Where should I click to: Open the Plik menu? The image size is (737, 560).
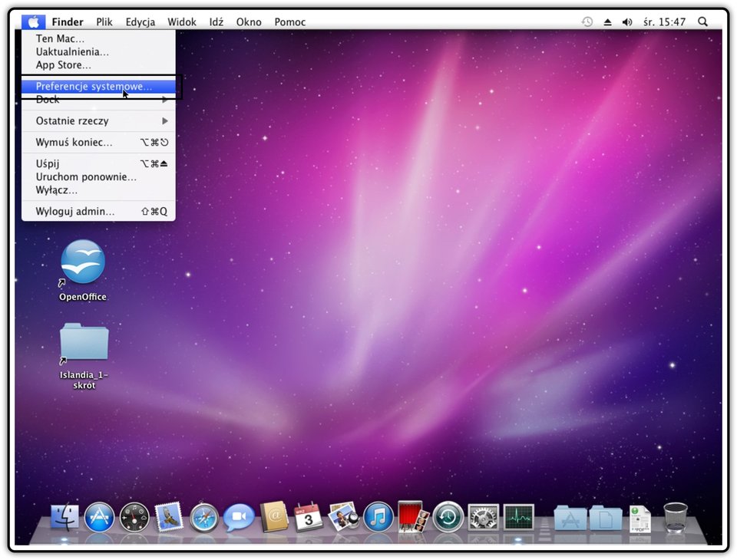point(104,22)
